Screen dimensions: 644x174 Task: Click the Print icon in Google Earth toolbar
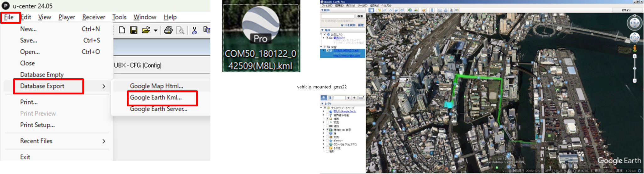(446, 10)
